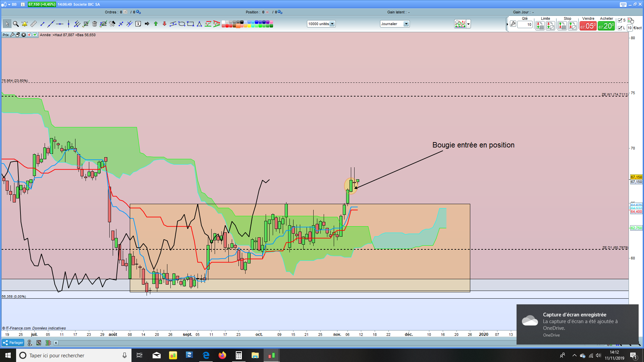Click the Windows search box

coord(73,355)
